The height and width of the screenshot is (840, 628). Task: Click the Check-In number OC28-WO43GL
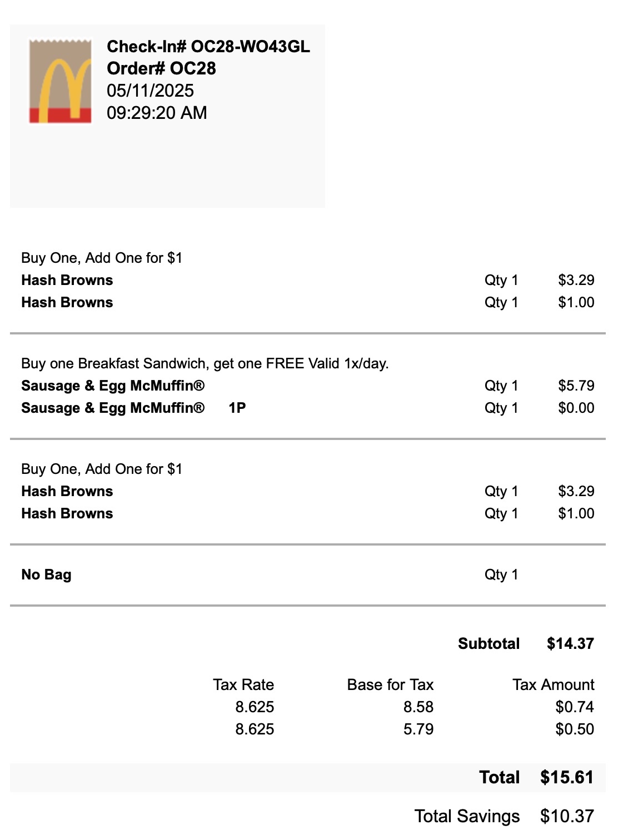click(x=208, y=47)
